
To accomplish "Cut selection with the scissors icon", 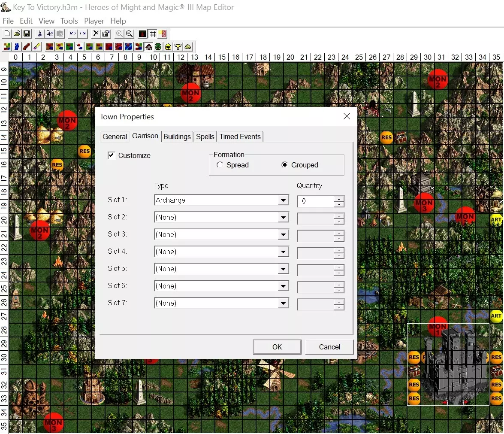I will pos(40,33).
